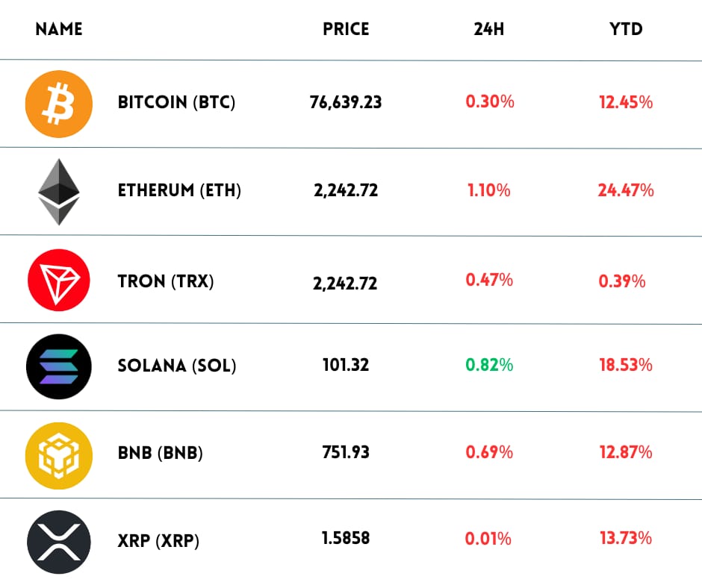Click Ethereum's 24.47% YTD value
Image resolution: width=702 pixels, height=588 pixels.
click(626, 190)
